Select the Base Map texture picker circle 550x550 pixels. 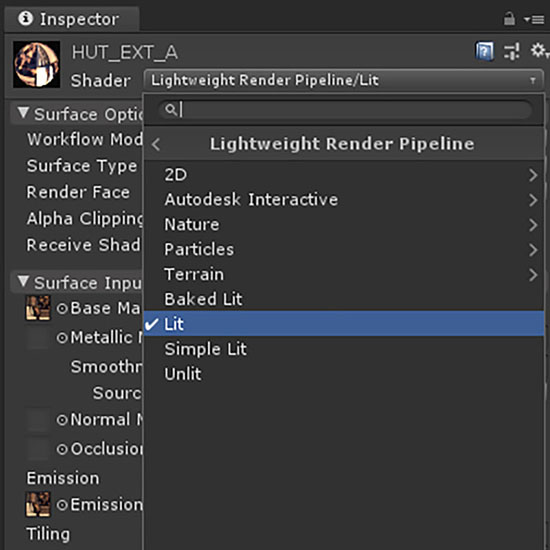62,309
